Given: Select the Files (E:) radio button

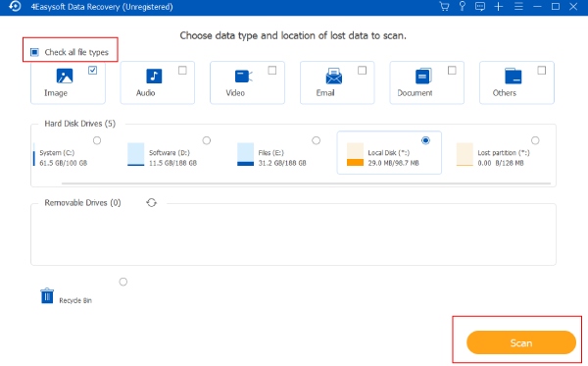Looking at the screenshot, I should [x=317, y=140].
